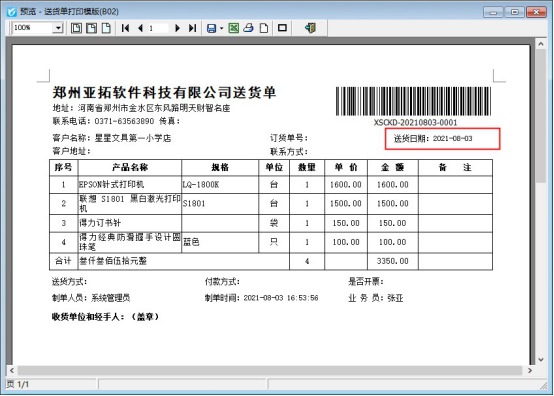Expand the save options arrow

pos(222,28)
